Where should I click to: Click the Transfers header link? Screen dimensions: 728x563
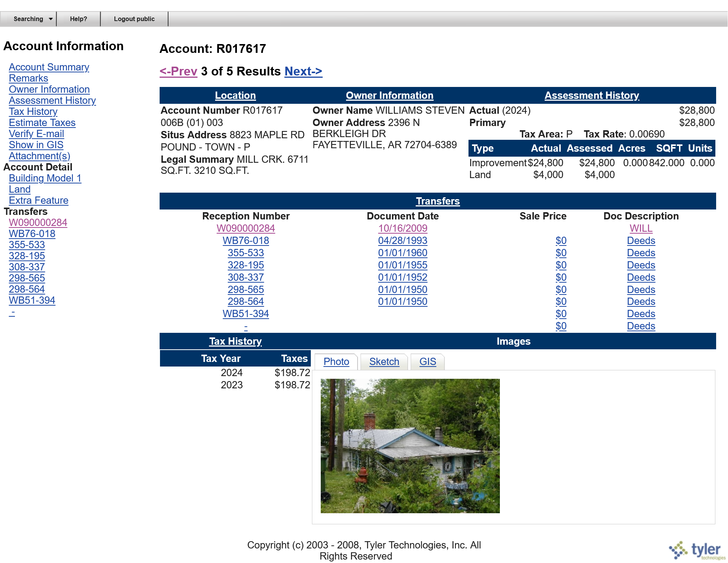(x=438, y=201)
